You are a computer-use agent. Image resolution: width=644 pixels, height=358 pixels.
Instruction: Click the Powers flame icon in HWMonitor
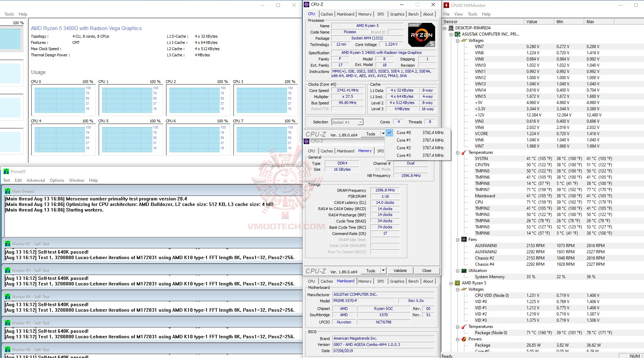tap(464, 339)
